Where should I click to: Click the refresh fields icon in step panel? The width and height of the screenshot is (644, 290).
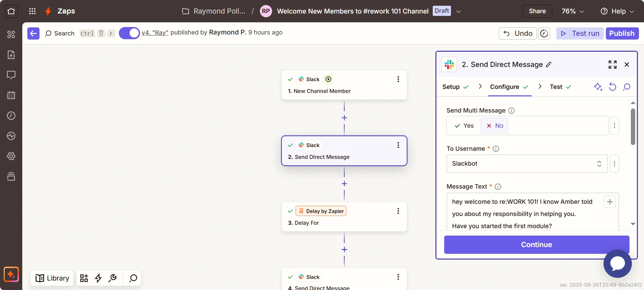612,87
